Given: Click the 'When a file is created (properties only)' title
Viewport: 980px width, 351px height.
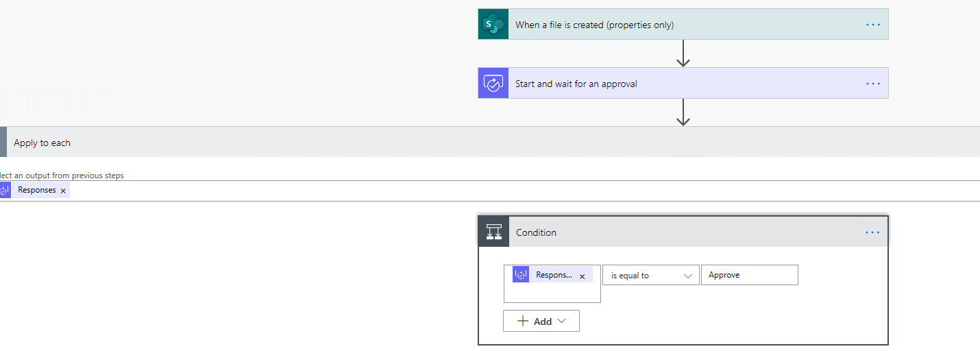Looking at the screenshot, I should (594, 25).
